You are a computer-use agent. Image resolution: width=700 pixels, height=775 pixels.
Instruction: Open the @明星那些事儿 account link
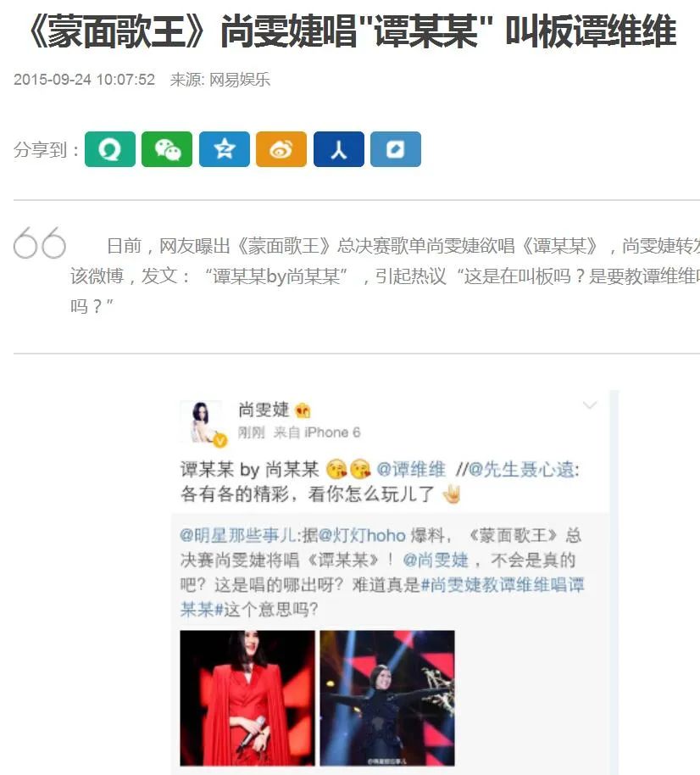(x=238, y=535)
